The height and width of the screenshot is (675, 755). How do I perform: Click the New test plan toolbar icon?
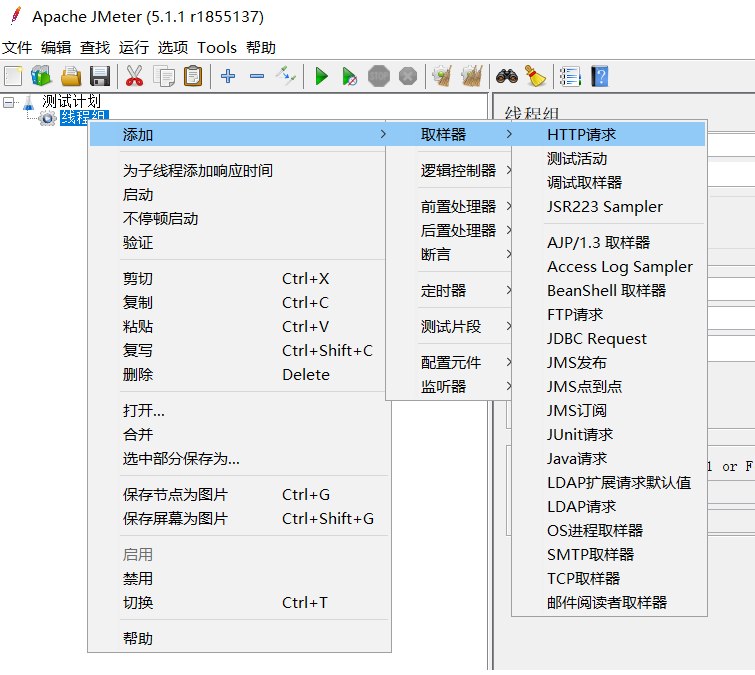pyautogui.click(x=13, y=76)
